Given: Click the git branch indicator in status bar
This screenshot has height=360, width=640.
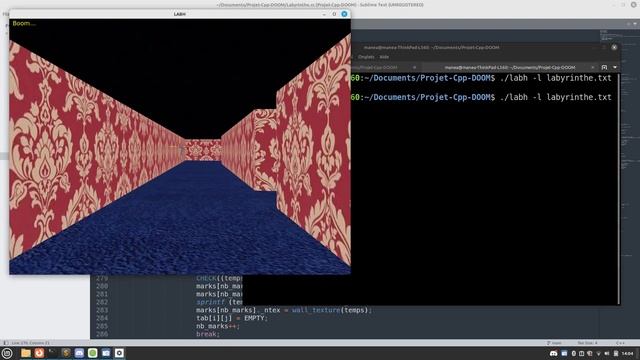Looking at the screenshot, I should (553, 343).
